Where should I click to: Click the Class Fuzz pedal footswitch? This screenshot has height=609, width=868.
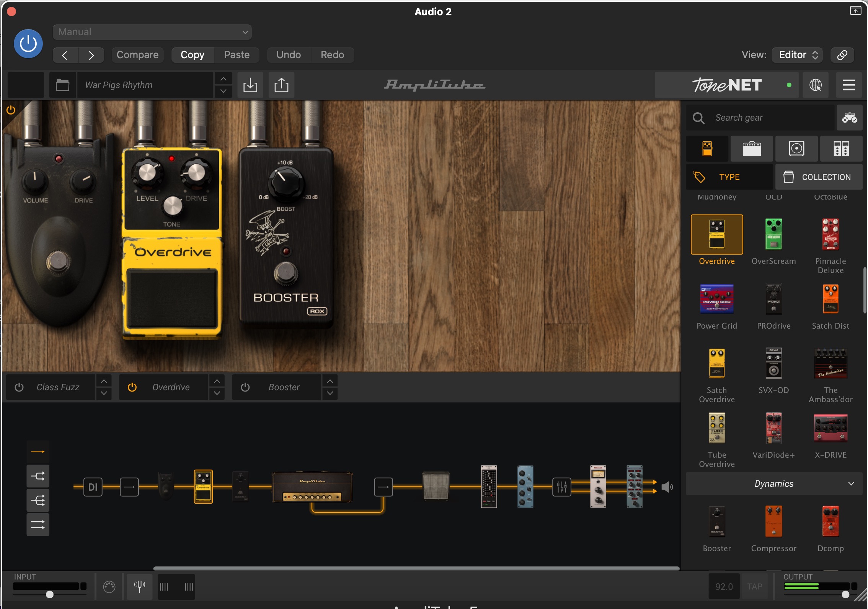pyautogui.click(x=58, y=262)
